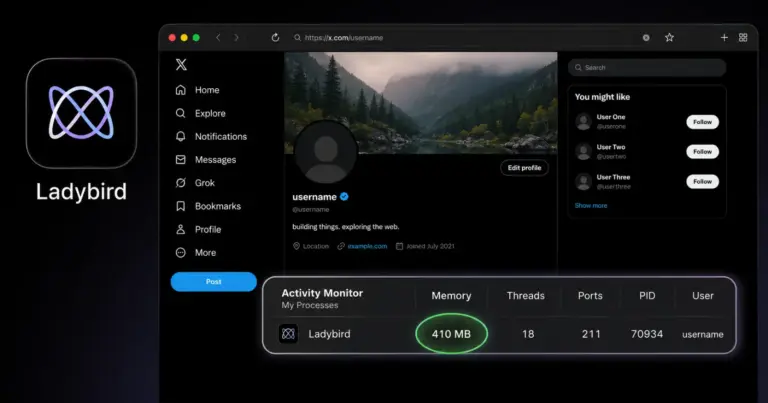The width and height of the screenshot is (768, 403).
Task: Sort by Threads column in Activity Monitor
Action: click(x=526, y=296)
